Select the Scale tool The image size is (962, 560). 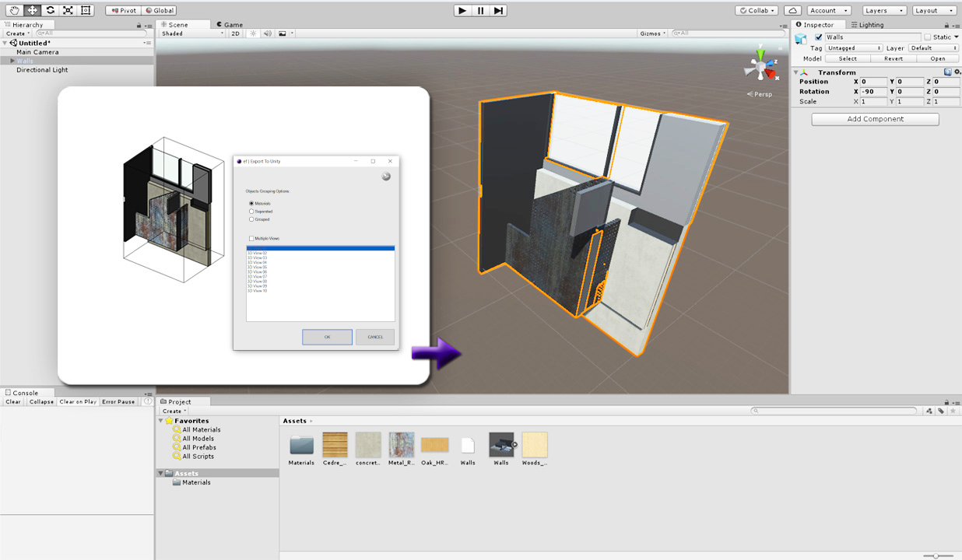(x=68, y=11)
